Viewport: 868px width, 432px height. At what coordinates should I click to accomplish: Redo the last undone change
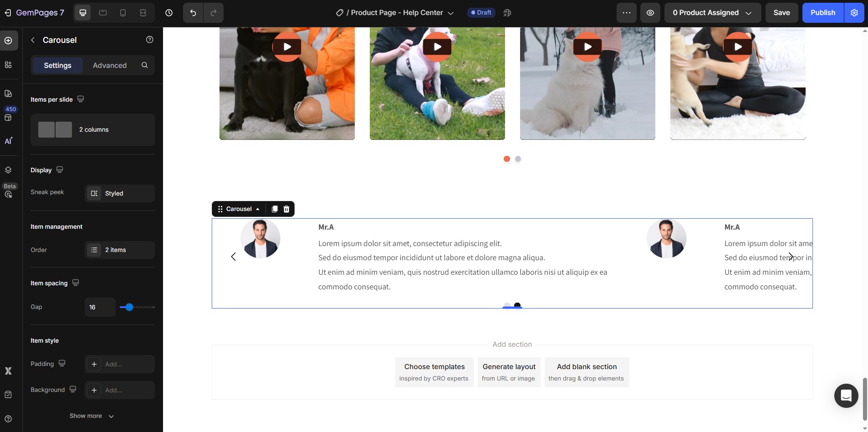[x=214, y=13]
